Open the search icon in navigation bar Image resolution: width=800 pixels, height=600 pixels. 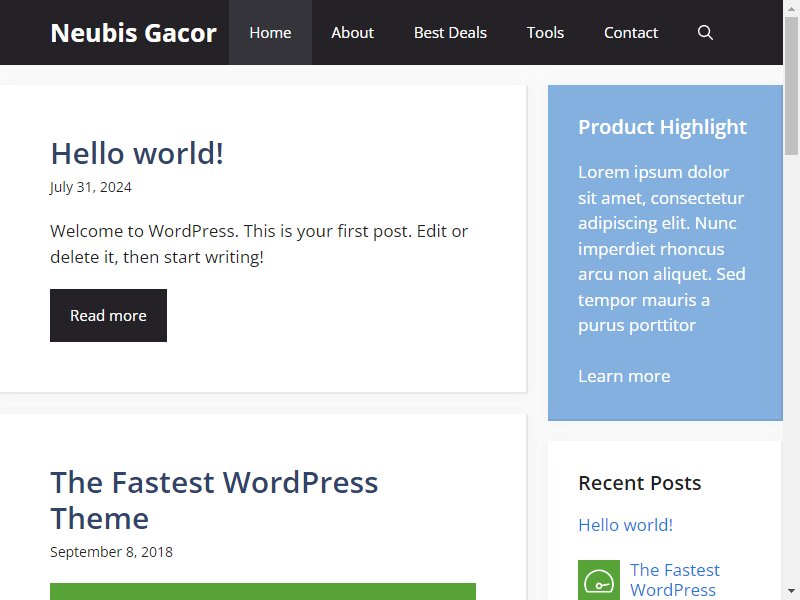705,33
